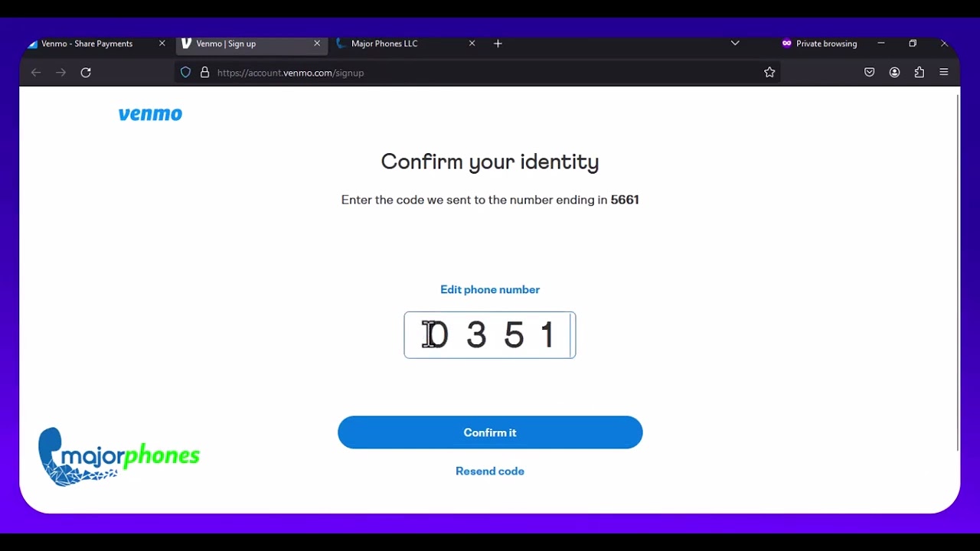Open the Pocket save icon
980x551 pixels.
(x=870, y=73)
